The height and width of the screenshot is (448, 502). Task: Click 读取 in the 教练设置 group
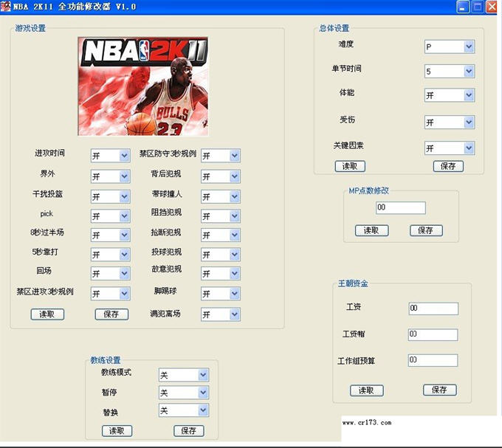(x=117, y=431)
